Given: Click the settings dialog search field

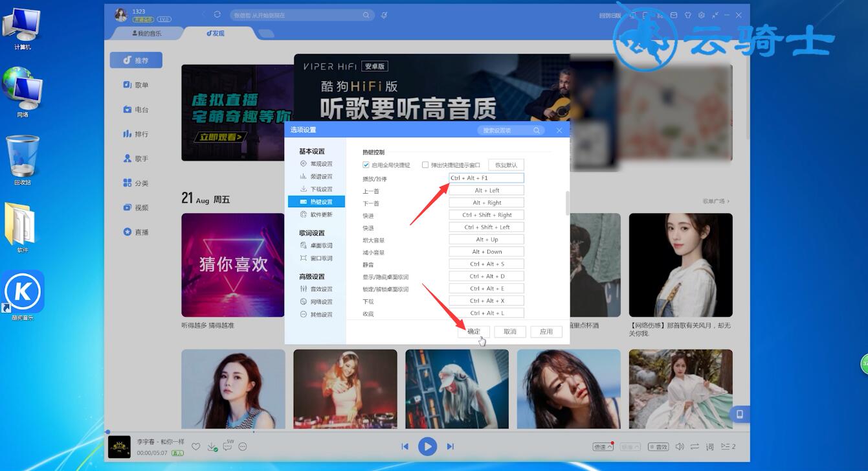Looking at the screenshot, I should (x=511, y=130).
